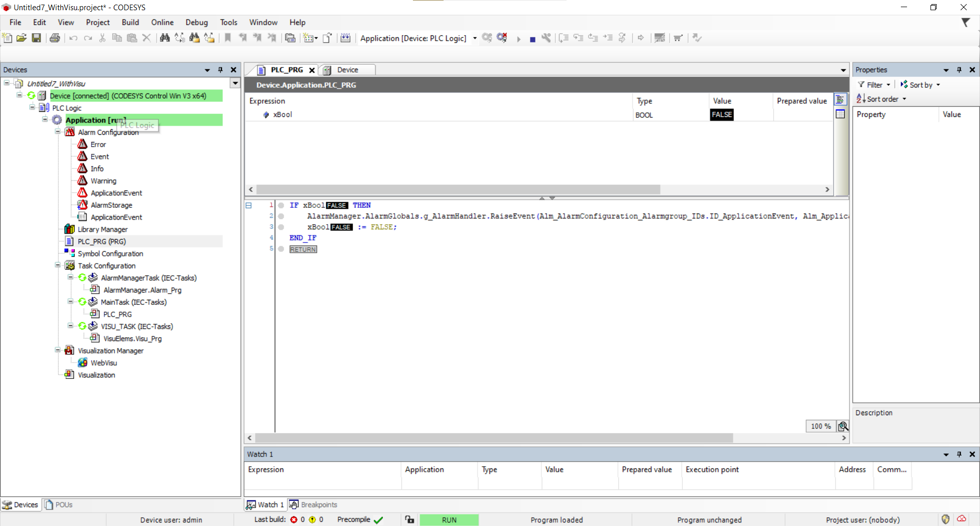This screenshot has width=980, height=526.
Task: Click the FALSE value cell of xBool
Action: tap(722, 115)
